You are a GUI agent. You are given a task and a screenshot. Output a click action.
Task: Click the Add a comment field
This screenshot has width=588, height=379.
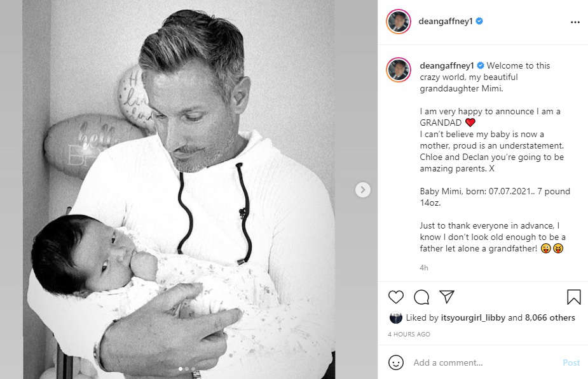click(484, 362)
